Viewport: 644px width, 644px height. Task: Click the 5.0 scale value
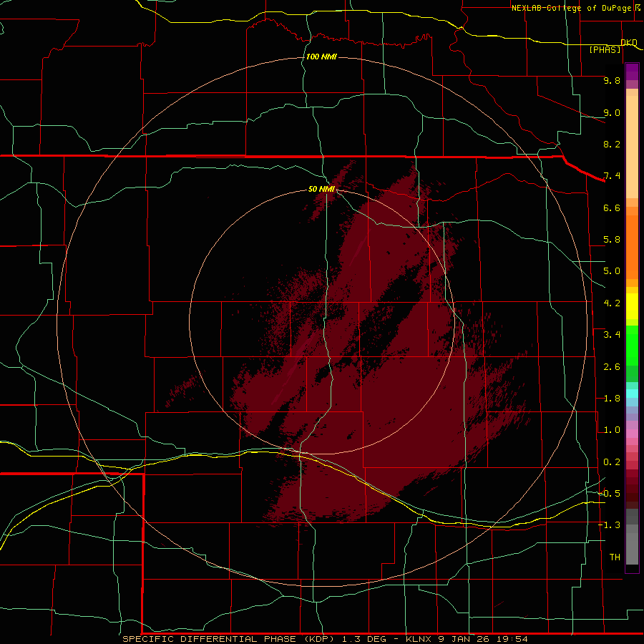(x=612, y=271)
